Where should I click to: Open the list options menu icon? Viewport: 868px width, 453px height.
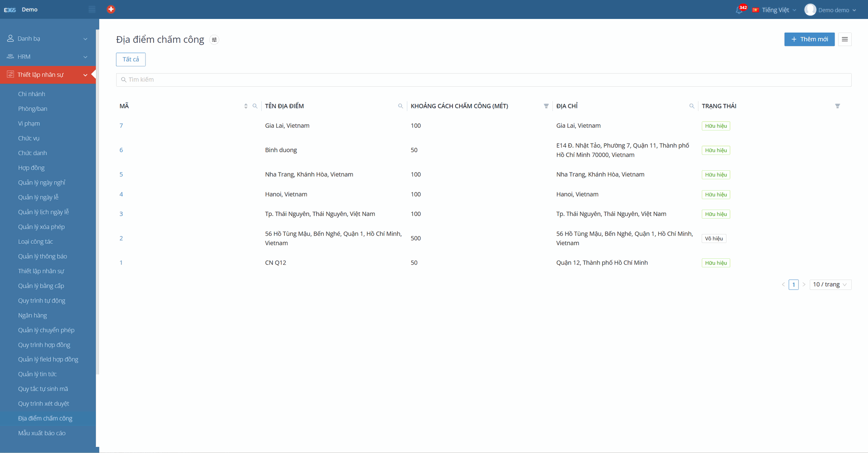[x=844, y=39]
